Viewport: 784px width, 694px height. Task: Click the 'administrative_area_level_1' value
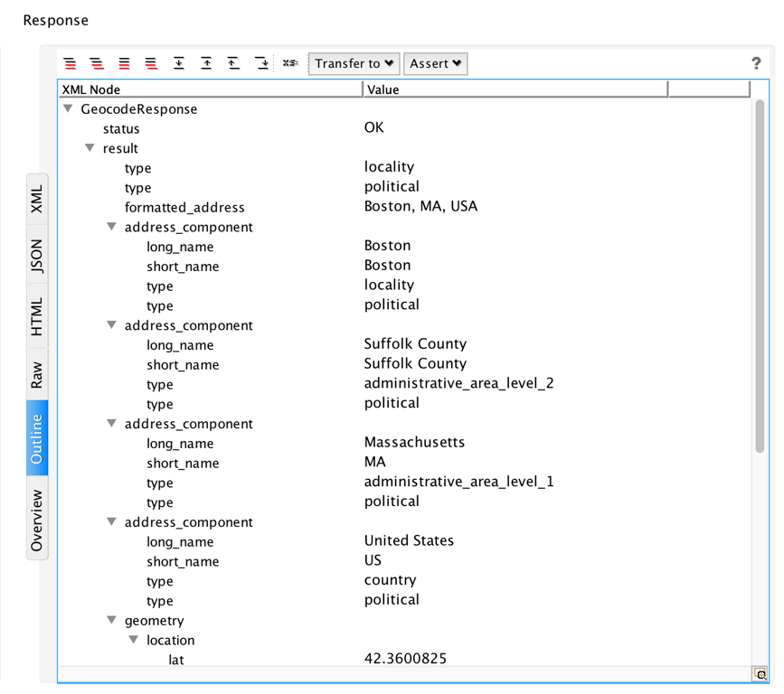pos(459,482)
